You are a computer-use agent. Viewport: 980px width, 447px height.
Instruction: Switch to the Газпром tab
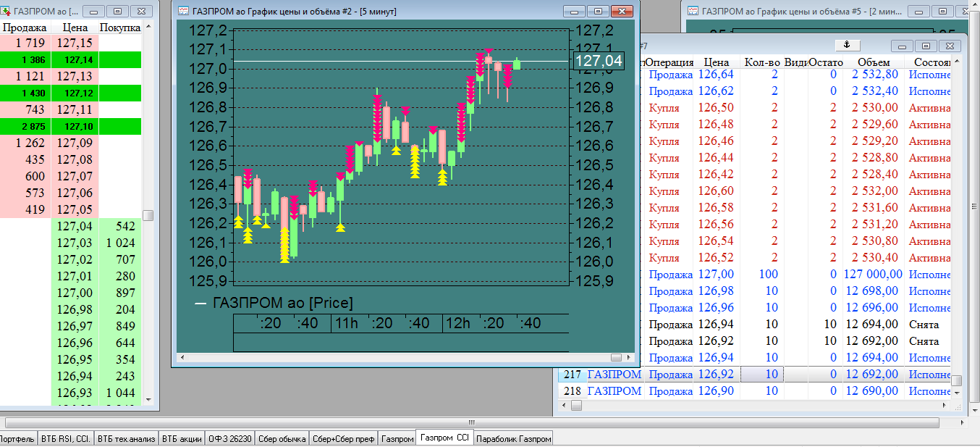click(397, 438)
